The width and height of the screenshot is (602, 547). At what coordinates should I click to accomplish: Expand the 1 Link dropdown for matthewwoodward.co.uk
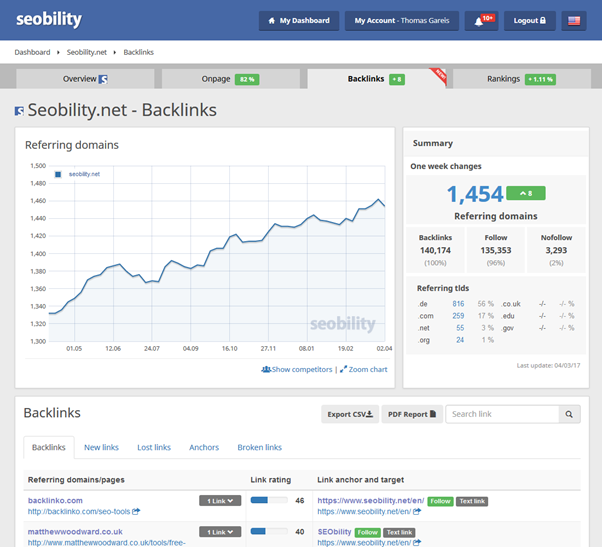[220, 532]
